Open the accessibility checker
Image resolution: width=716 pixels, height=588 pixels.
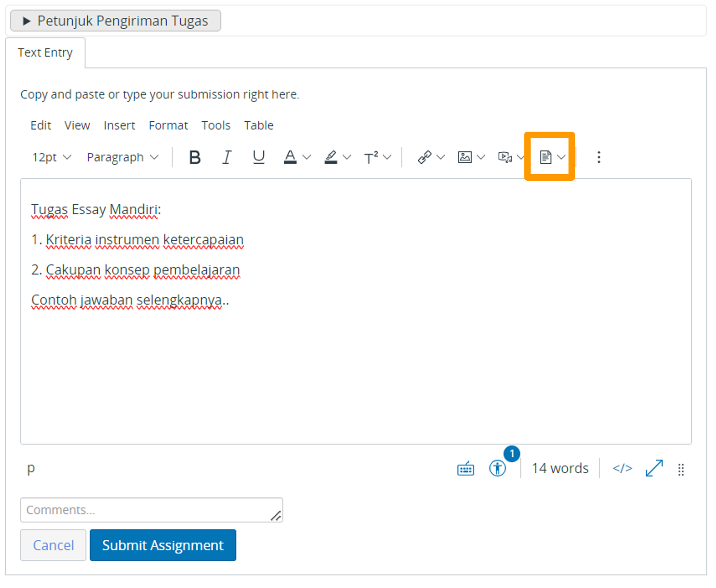point(497,468)
